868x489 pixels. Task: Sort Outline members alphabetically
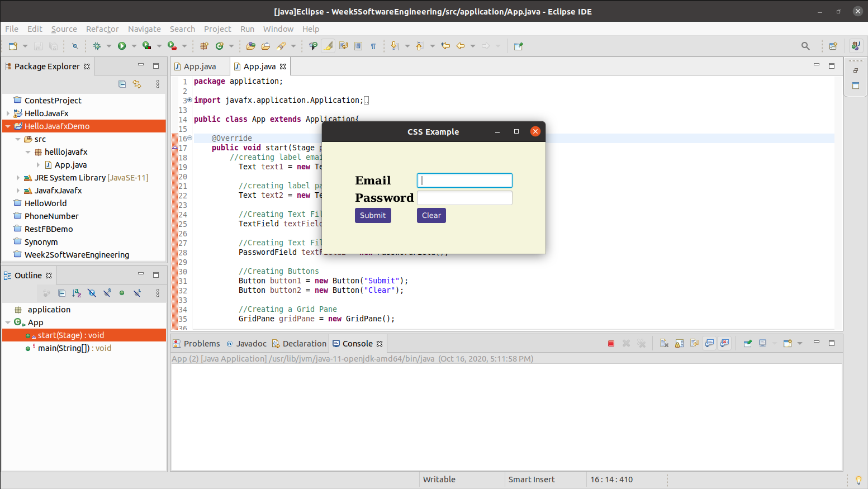coord(77,293)
